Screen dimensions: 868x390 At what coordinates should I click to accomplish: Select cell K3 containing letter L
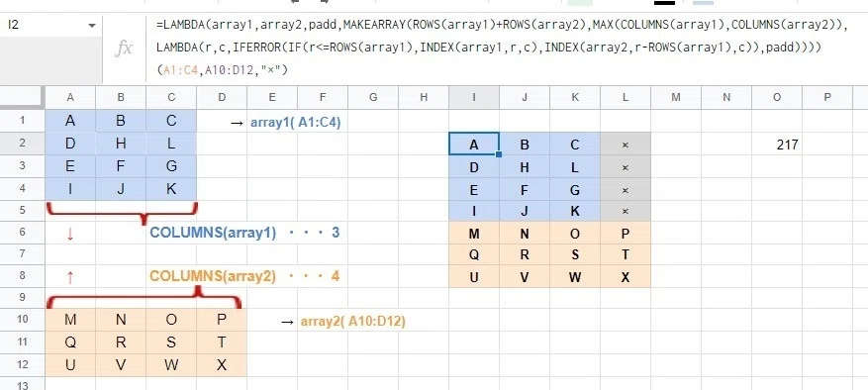pos(575,166)
